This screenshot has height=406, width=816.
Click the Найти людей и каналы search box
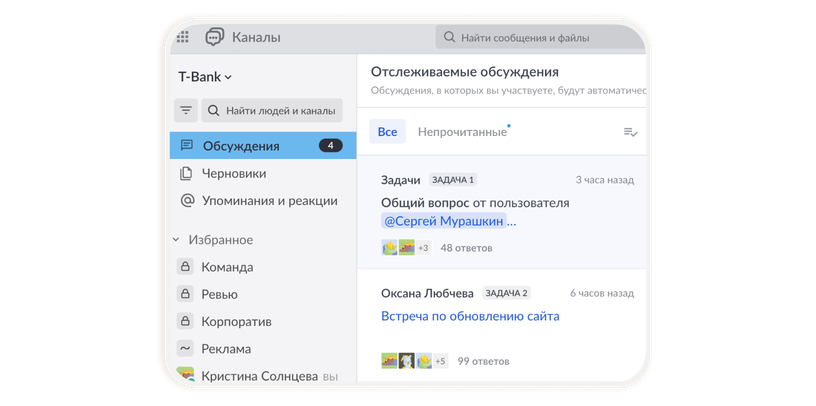272,110
